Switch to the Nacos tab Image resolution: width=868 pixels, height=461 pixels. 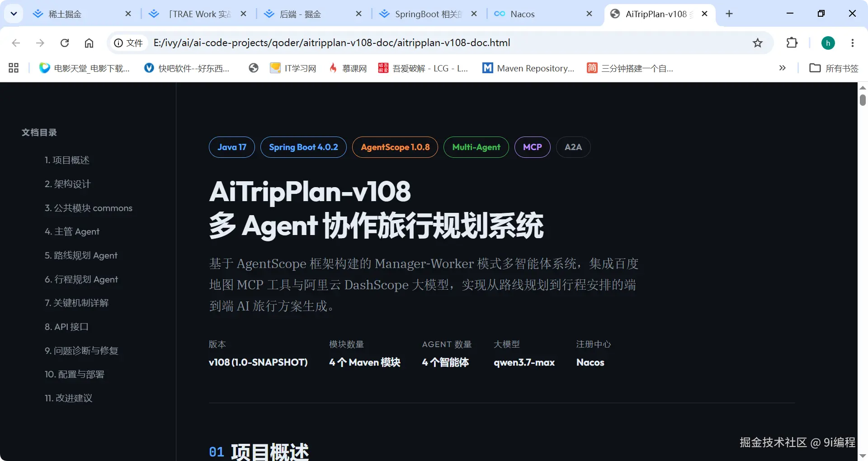point(543,14)
